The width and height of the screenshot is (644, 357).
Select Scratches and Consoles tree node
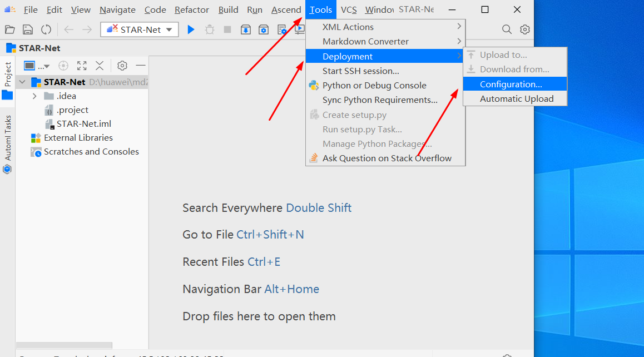[x=91, y=152]
